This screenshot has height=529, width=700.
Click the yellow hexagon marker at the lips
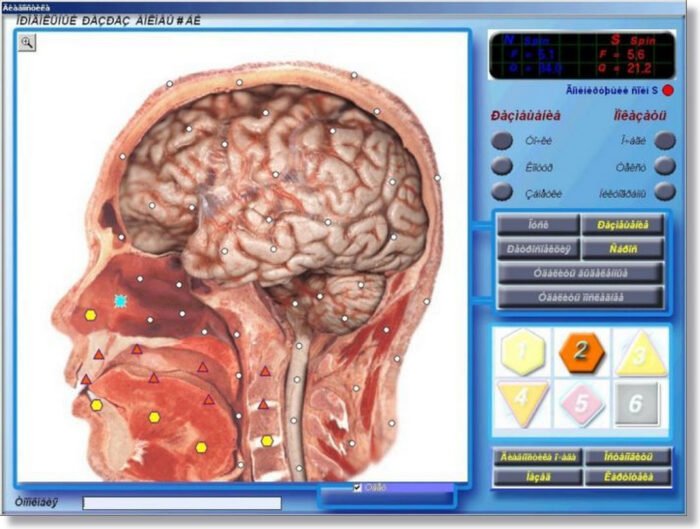[x=96, y=405]
